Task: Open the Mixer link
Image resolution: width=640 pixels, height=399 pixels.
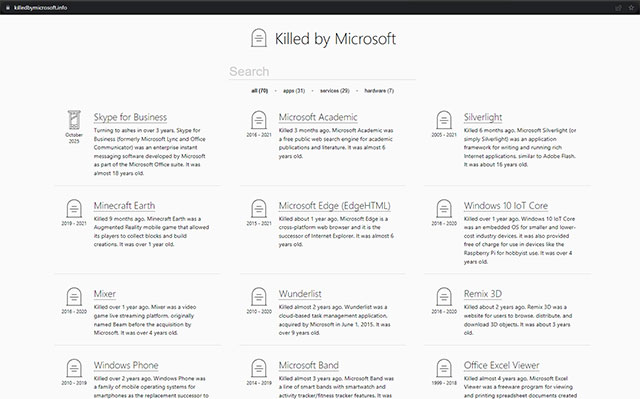Action: point(105,294)
